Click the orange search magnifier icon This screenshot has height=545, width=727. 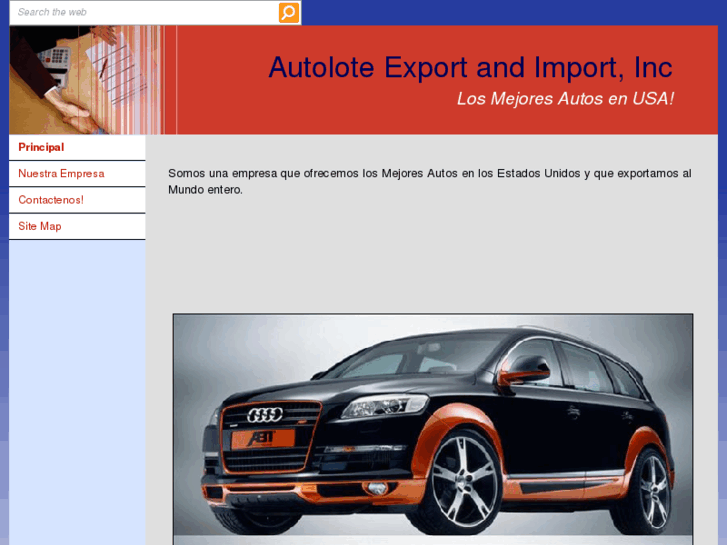(288, 13)
